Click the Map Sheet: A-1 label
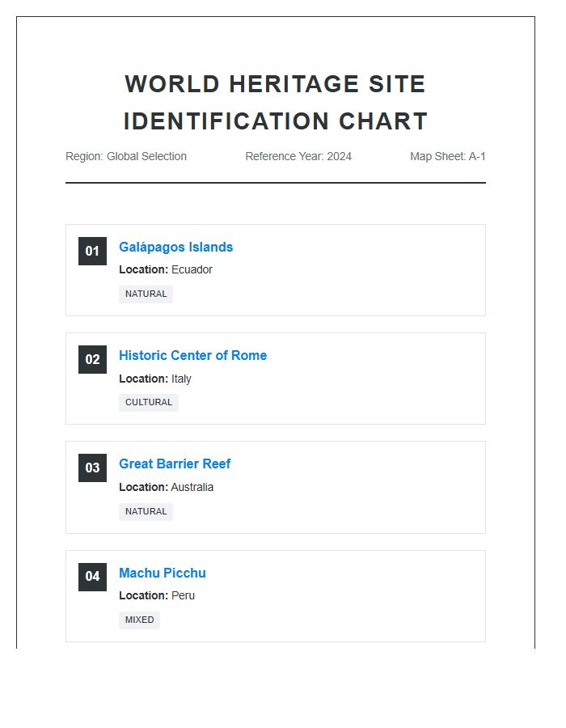Image resolution: width=566 pixels, height=728 pixels. [x=447, y=157]
